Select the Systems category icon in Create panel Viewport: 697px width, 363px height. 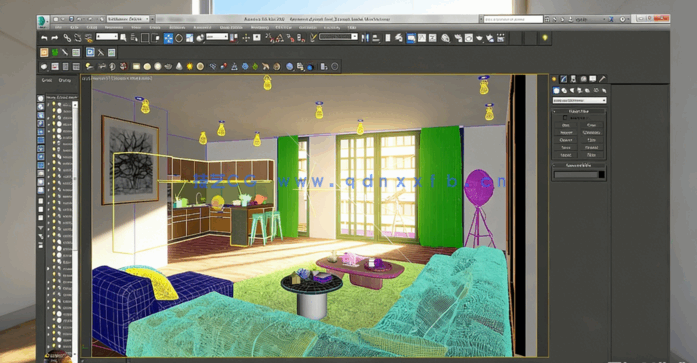[604, 91]
